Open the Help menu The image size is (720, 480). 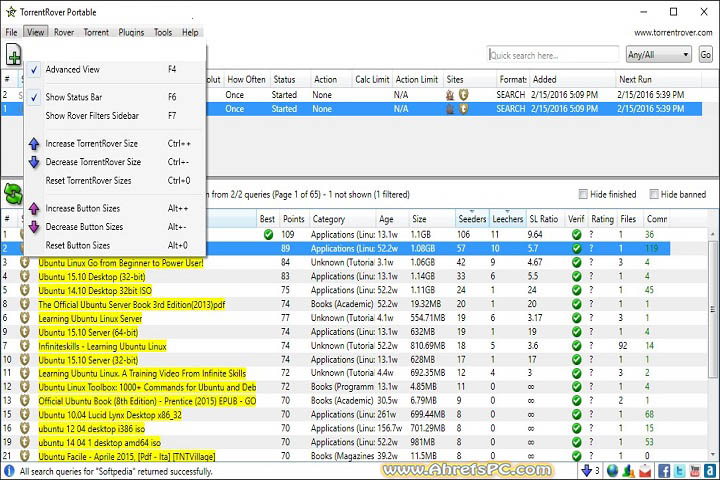click(190, 32)
